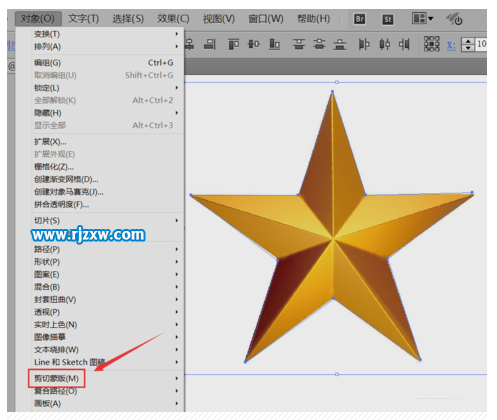Expand submenu arrow beside 画板(A)

coord(177,403)
